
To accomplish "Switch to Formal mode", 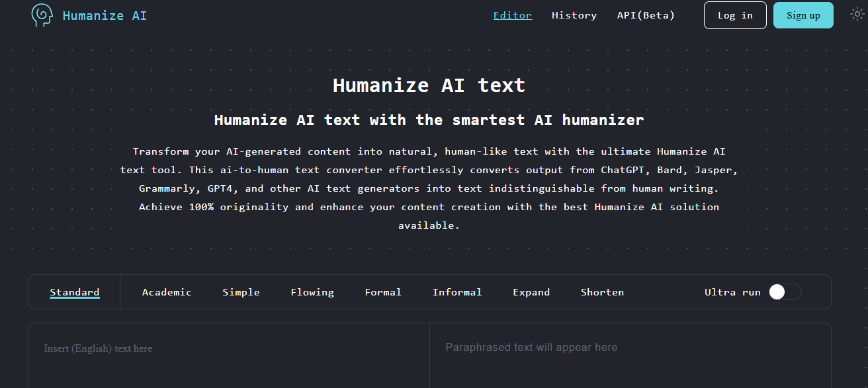I will coord(383,292).
